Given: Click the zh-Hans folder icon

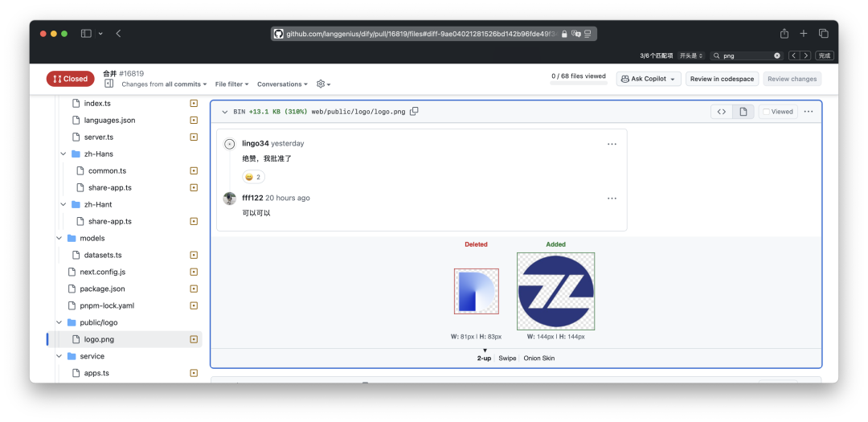Looking at the screenshot, I should coord(76,154).
